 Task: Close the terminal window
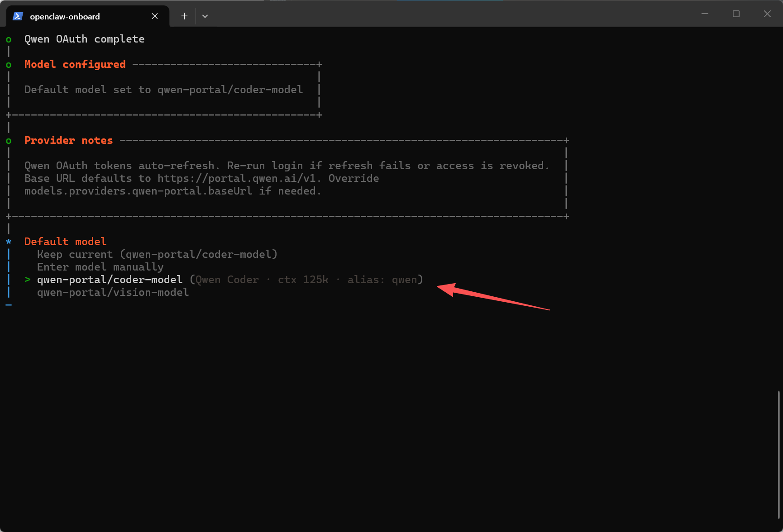click(767, 14)
